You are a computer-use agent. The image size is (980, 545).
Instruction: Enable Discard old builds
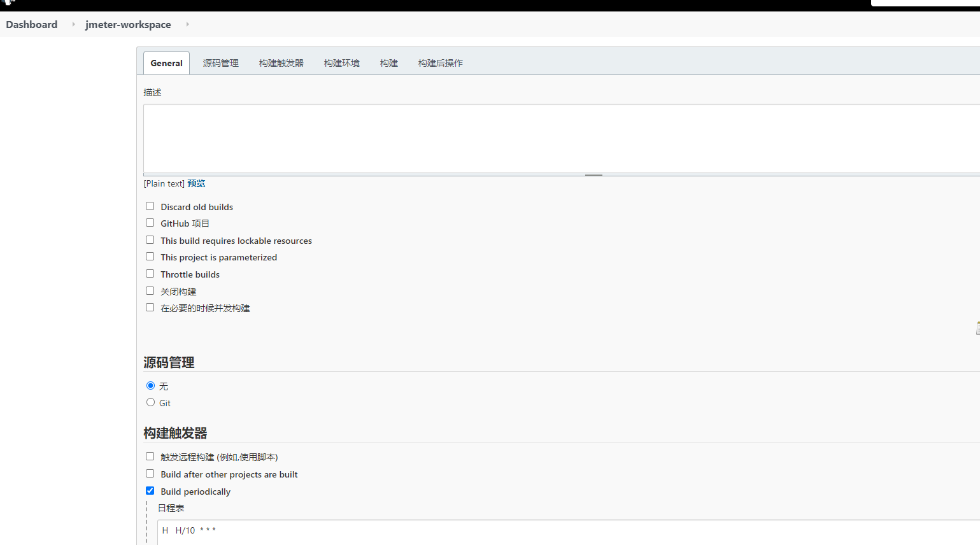coord(150,206)
